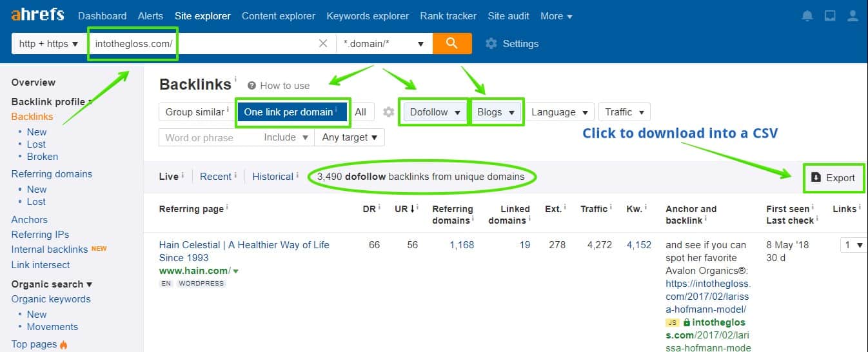This screenshot has width=868, height=352.
Task: Click the Word or phrase input
Action: [x=208, y=137]
